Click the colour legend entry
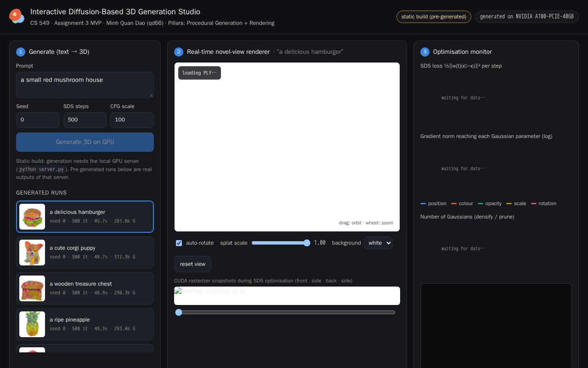This screenshot has height=368, width=588. click(x=462, y=203)
